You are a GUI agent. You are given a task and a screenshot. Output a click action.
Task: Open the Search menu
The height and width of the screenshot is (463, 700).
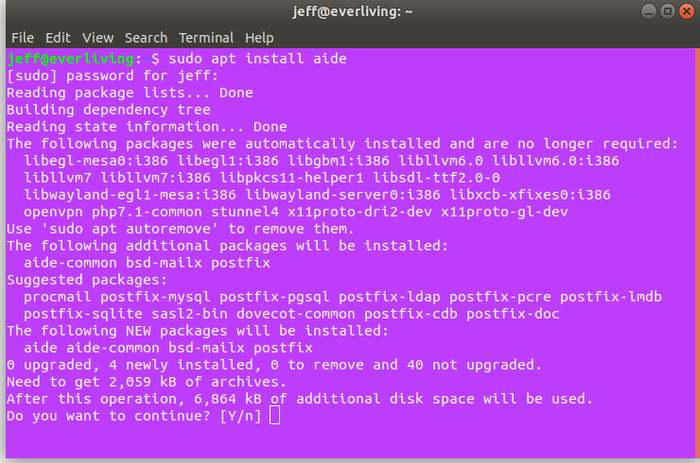click(146, 38)
